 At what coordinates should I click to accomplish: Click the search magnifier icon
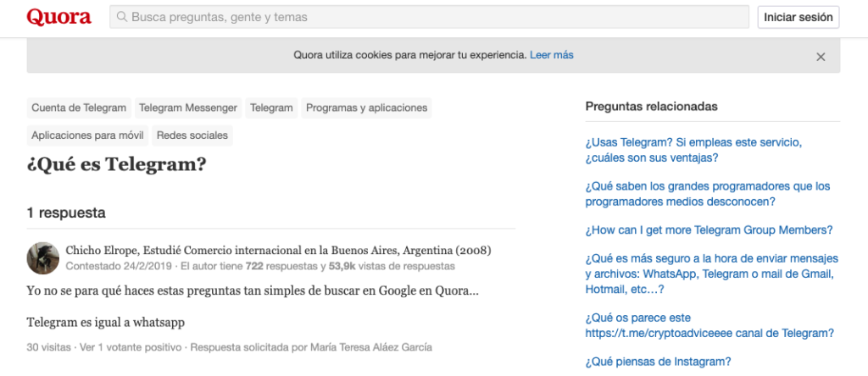point(122,17)
